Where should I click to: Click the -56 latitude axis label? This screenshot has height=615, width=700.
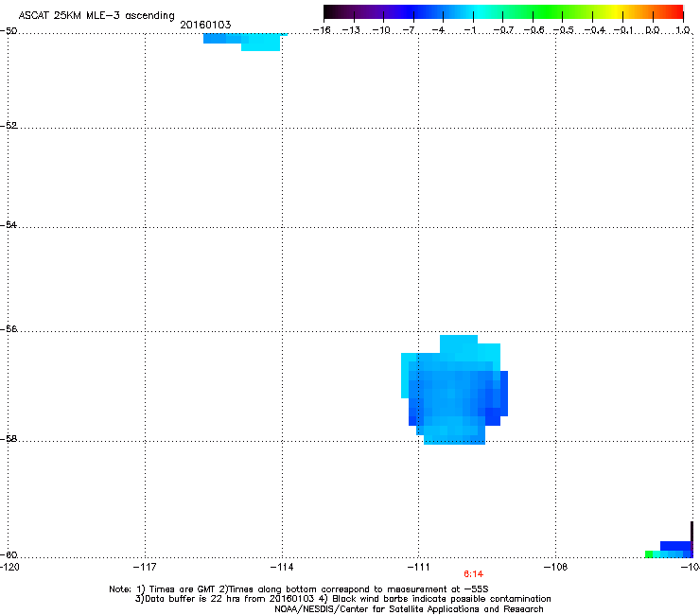[9, 329]
